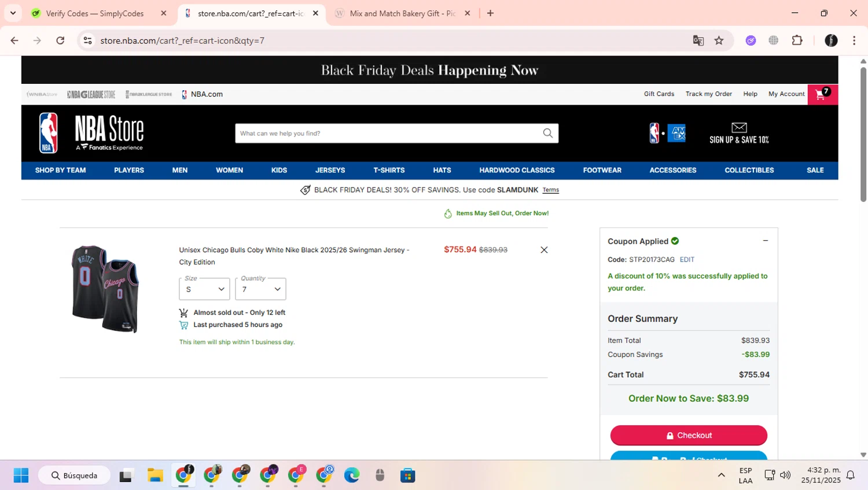This screenshot has width=868, height=490.
Task: Open the Help link in the top bar
Action: point(750,94)
